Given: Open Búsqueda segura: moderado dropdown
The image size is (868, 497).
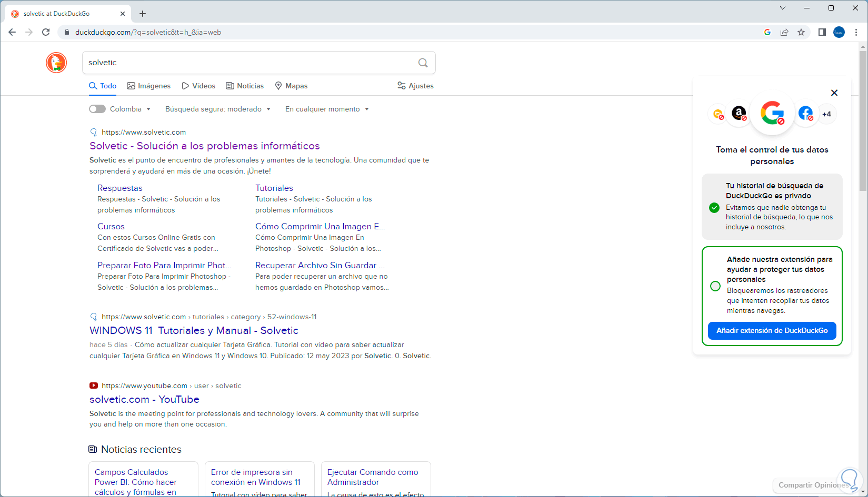Looking at the screenshot, I should [x=218, y=109].
